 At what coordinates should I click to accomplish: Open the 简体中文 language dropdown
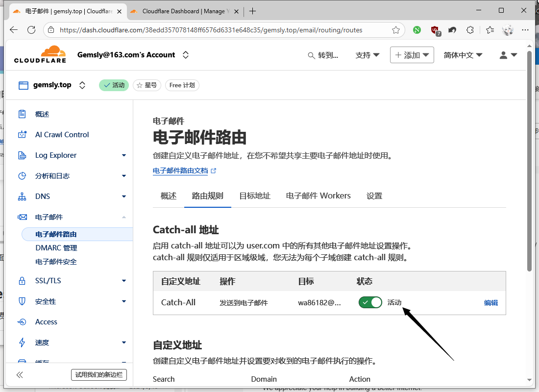point(463,55)
